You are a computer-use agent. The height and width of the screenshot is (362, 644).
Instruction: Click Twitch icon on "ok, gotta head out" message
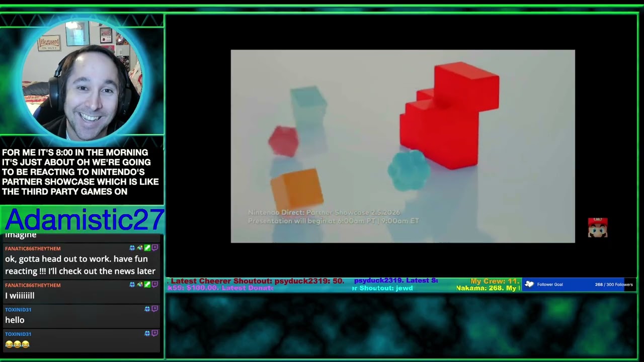[155, 248]
